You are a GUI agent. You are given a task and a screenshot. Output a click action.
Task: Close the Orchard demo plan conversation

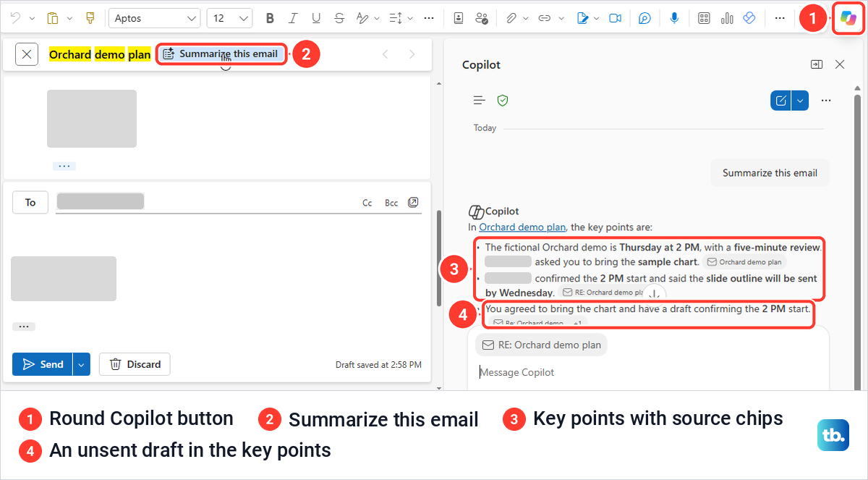[x=27, y=54]
